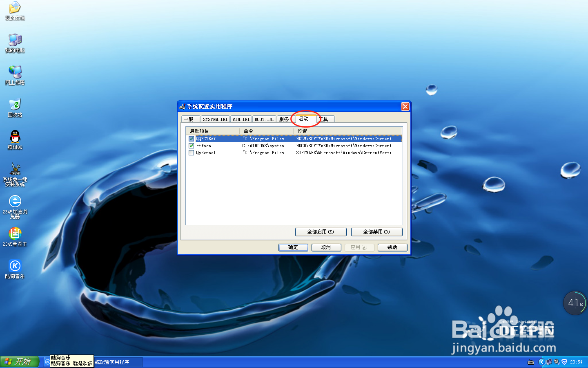
Task: Click the 酷狗音乐 desktop icon
Action: [15, 269]
